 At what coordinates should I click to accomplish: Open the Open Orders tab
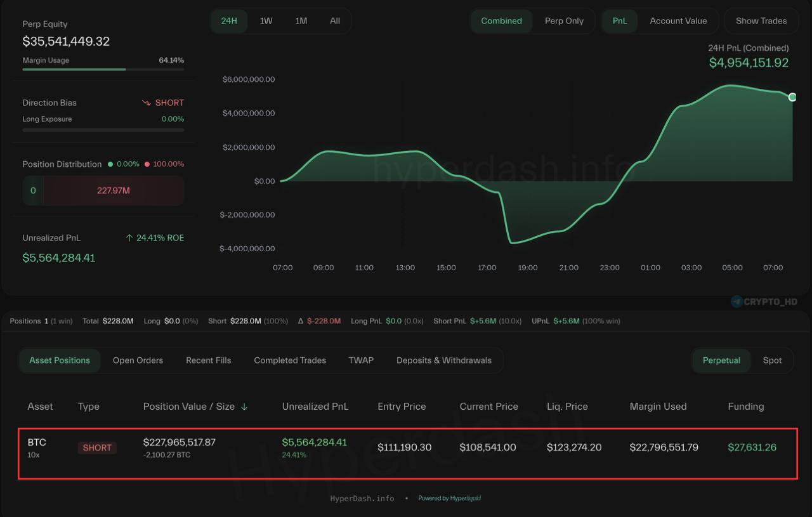(x=138, y=360)
